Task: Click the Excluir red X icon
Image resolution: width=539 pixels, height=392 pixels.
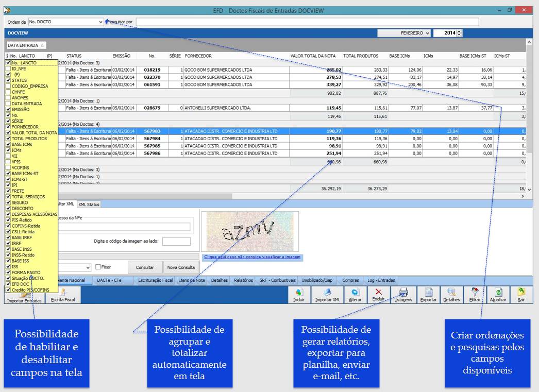Action: [x=378, y=292]
